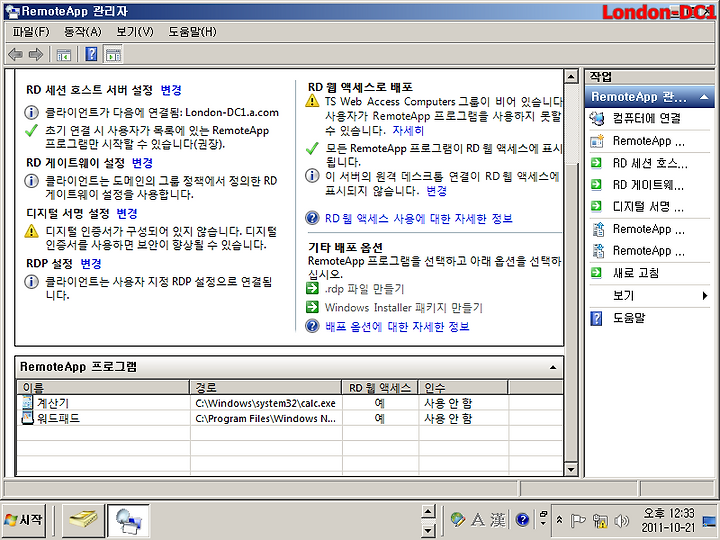
Task: Toggle the action pane toolbar icon
Action: [x=113, y=55]
